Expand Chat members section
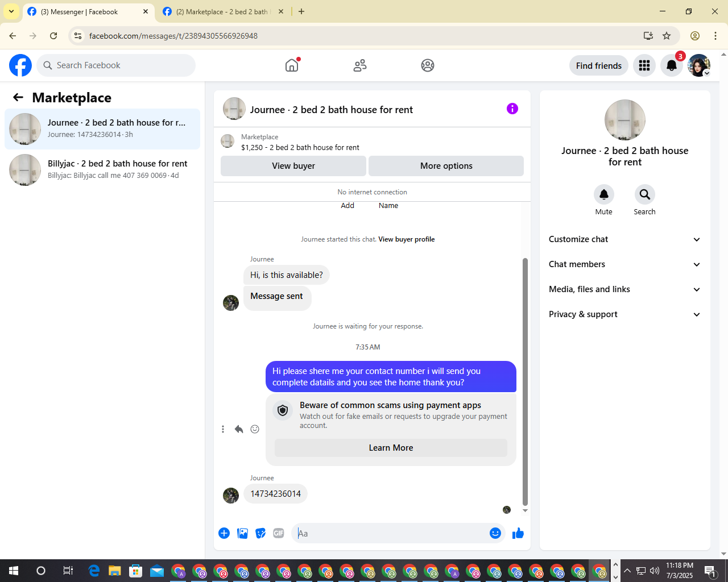 click(625, 264)
